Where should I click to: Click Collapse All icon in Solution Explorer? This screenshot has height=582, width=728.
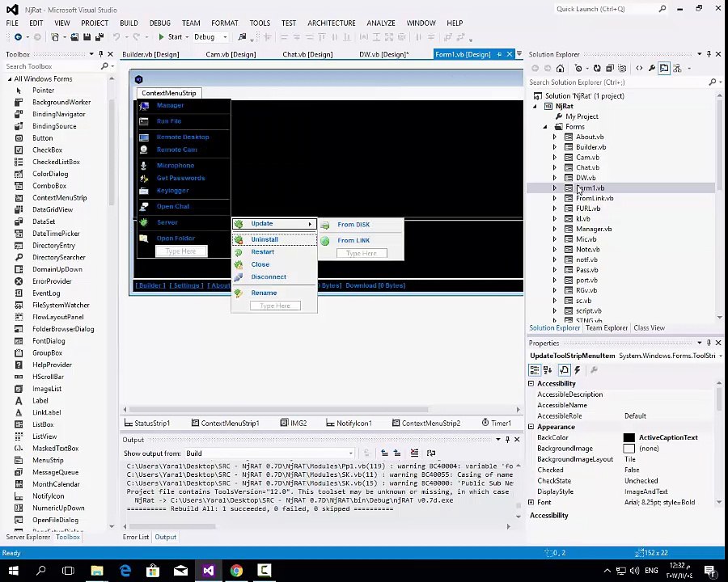[610, 68]
